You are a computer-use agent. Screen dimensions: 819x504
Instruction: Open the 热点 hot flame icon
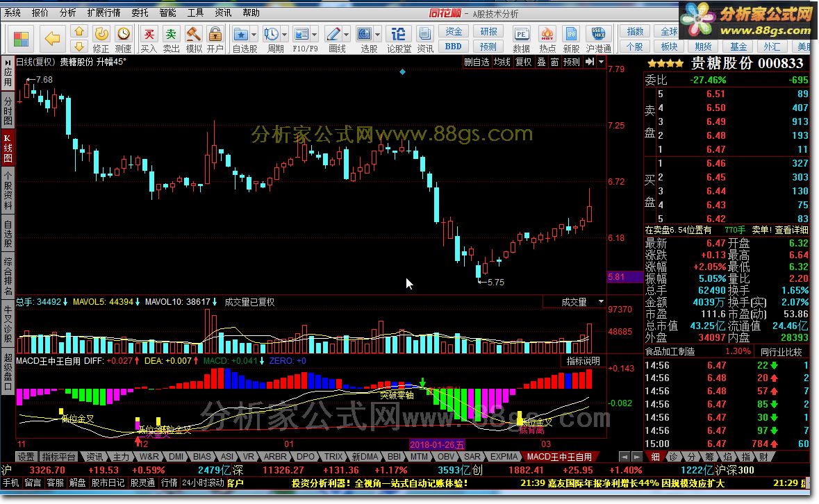pos(547,35)
